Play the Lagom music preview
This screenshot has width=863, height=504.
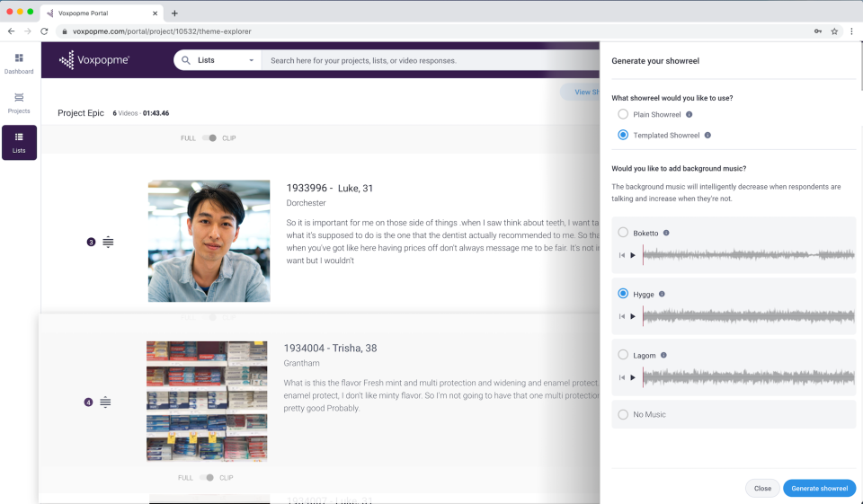pos(633,377)
